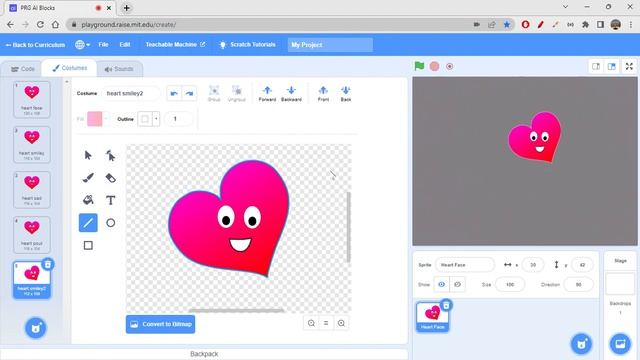Edit the sprite x position field
This screenshot has width=640, height=360.
coord(533,265)
